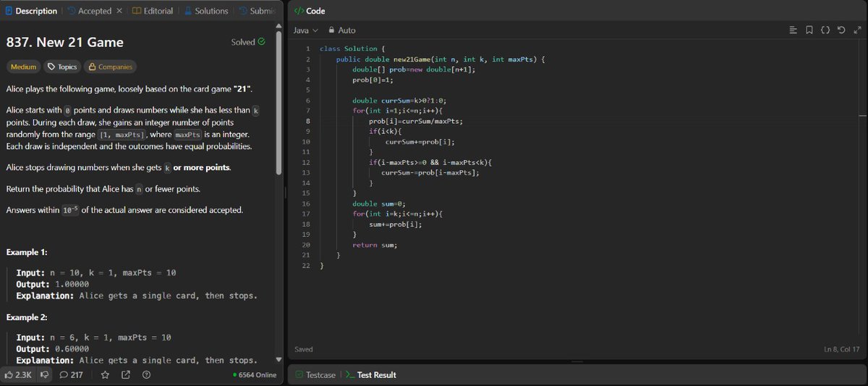Click the 'currSum-=prob[i-maxPts];' code line
The height and width of the screenshot is (386, 868).
(430, 173)
